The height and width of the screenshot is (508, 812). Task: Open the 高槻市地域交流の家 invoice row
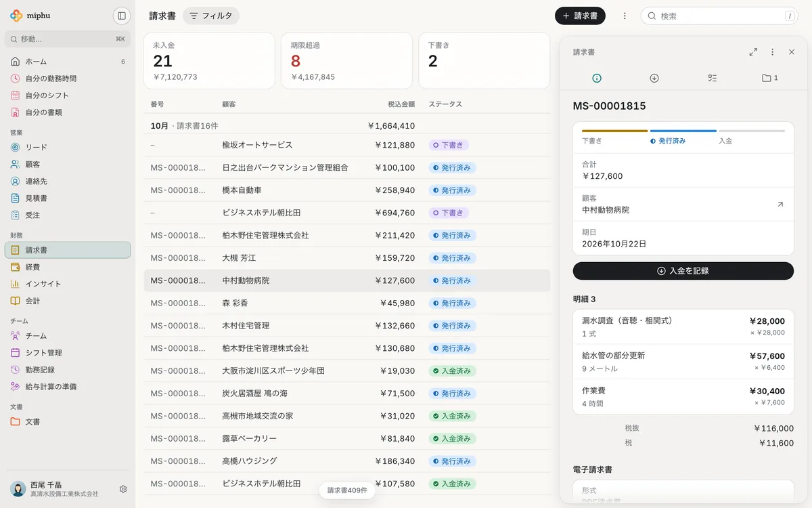click(x=346, y=416)
